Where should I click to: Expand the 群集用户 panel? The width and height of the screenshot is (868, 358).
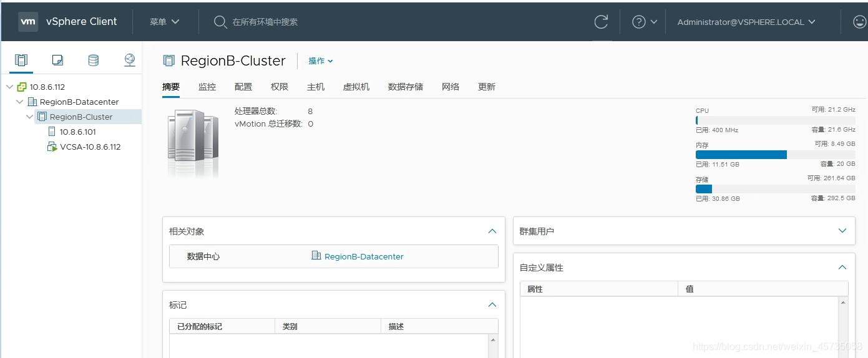(x=842, y=231)
